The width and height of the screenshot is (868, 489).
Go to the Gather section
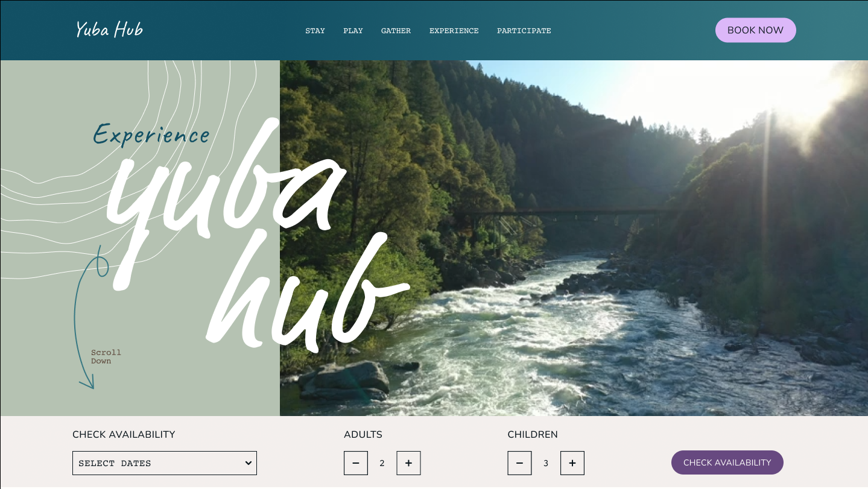tap(396, 31)
